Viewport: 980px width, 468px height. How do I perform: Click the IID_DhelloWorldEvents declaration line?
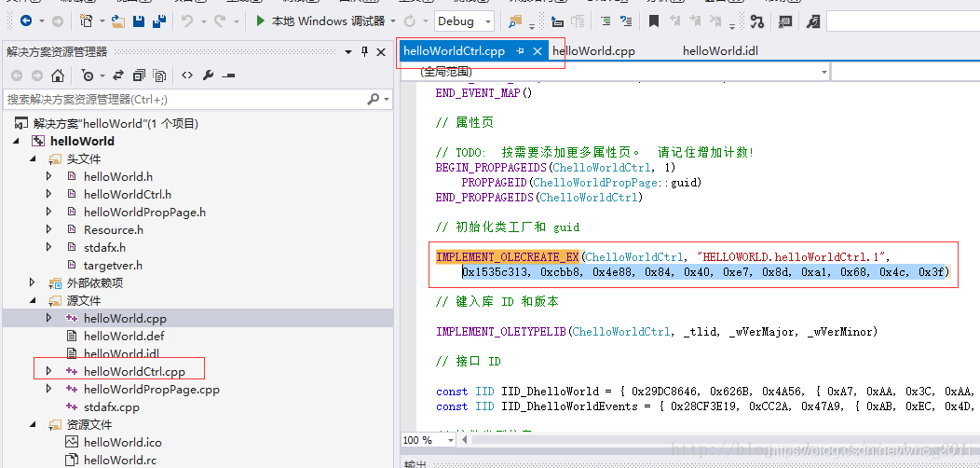(707, 406)
